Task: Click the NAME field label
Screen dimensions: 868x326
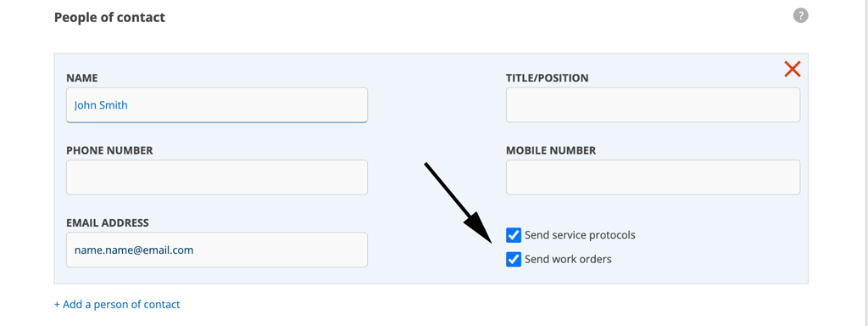Action: click(x=82, y=78)
